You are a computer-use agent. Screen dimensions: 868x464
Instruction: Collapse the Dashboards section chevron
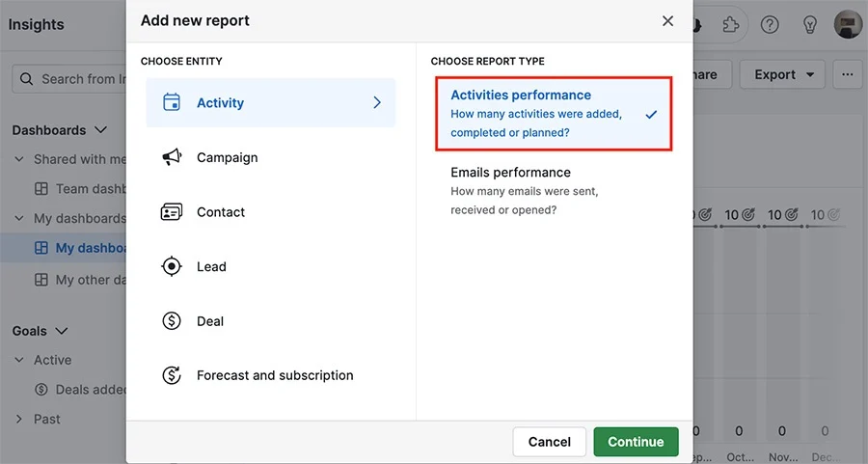tap(100, 130)
